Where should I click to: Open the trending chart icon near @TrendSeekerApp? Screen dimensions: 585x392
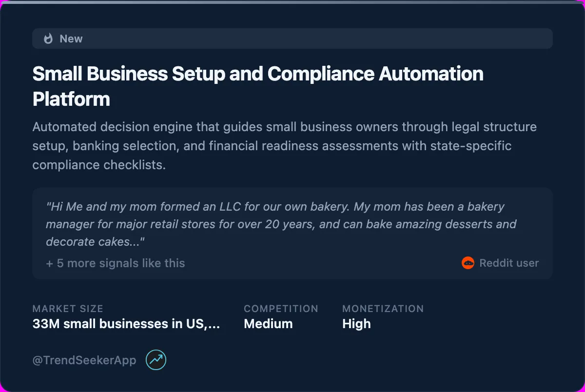coord(155,360)
